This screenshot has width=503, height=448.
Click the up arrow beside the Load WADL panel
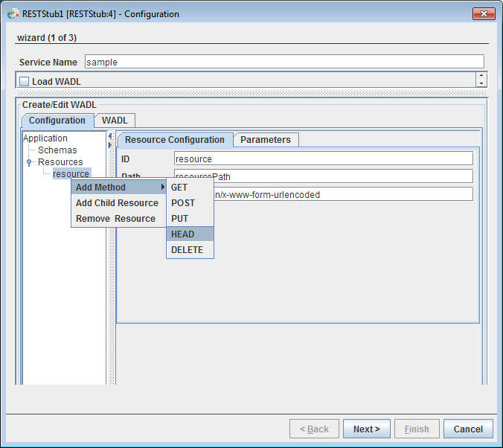[x=481, y=76]
